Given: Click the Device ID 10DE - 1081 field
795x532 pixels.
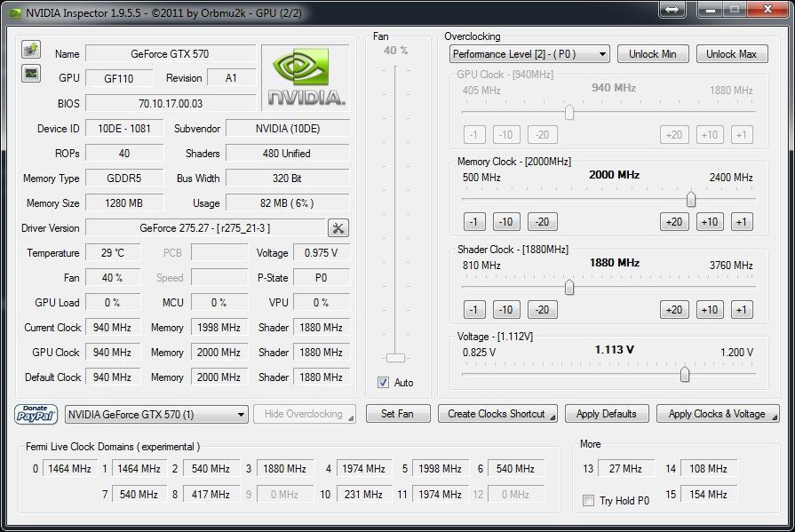Looking at the screenshot, I should (x=124, y=128).
